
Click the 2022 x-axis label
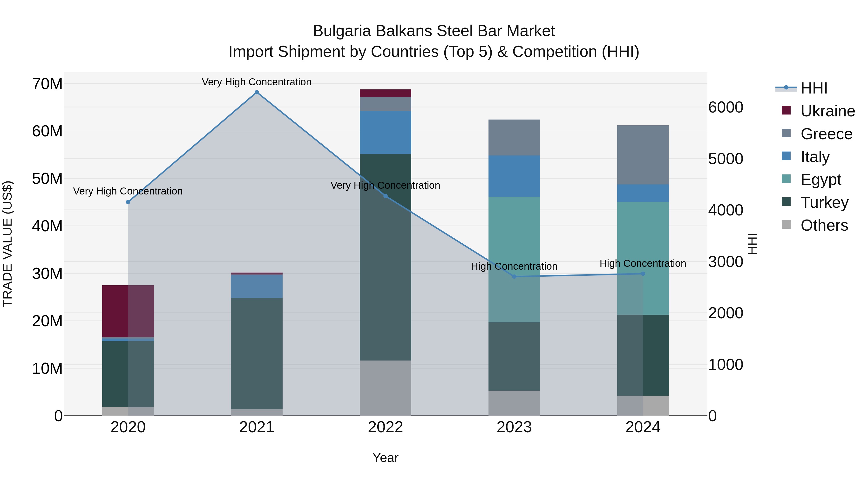click(386, 427)
